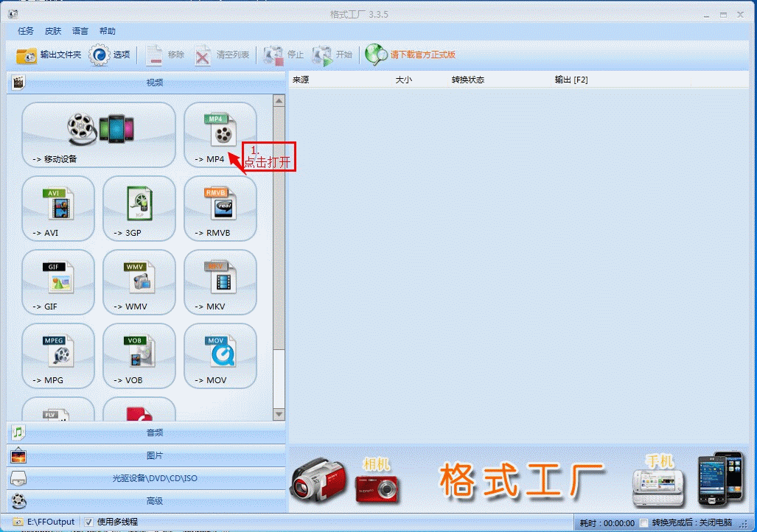757x532 pixels.
Task: Click the 开始 start conversion button
Action: (x=331, y=55)
